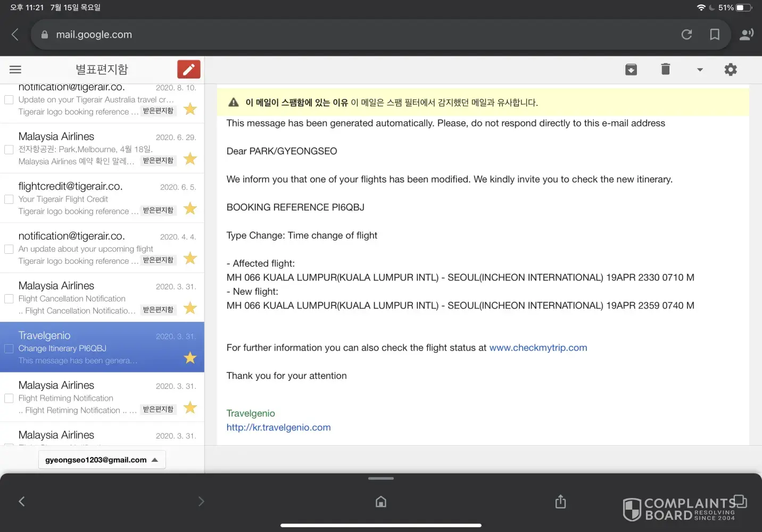762x532 pixels.
Task: Tap the browser bookmark icon
Action: 715,35
